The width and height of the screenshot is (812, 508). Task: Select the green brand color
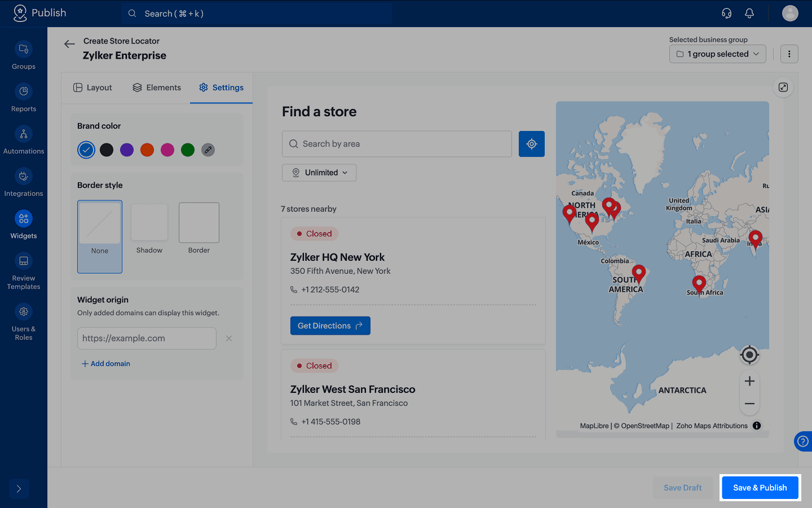188,150
